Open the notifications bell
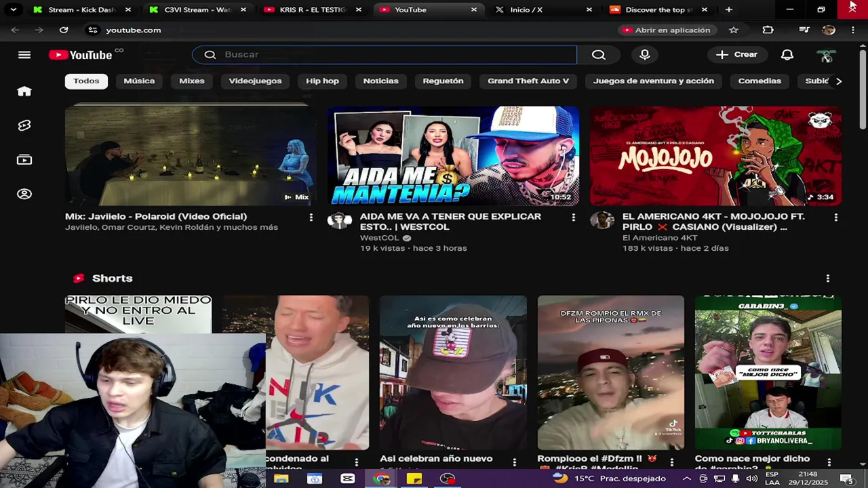Screen dimensions: 868x488 [x=787, y=55]
